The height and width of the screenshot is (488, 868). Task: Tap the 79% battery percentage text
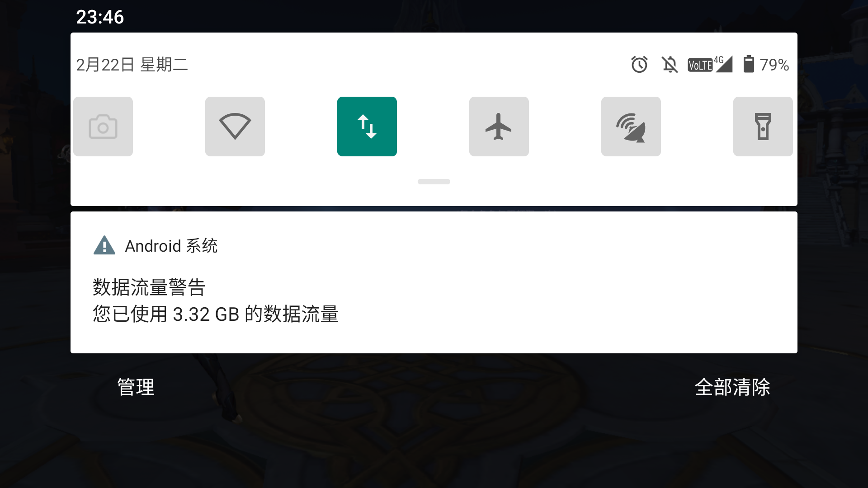pyautogui.click(x=774, y=65)
